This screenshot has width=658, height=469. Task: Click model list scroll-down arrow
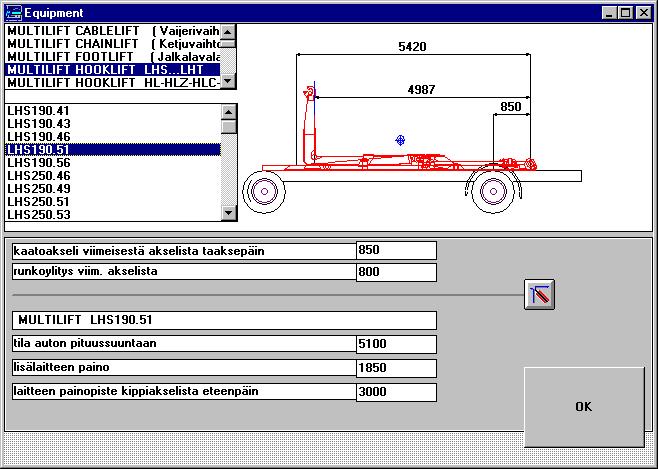click(229, 213)
